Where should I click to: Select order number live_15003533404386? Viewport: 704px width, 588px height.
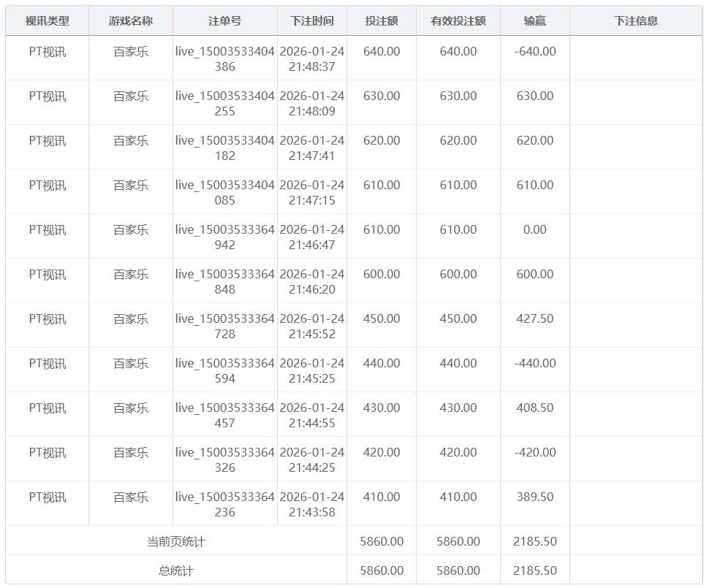click(224, 59)
